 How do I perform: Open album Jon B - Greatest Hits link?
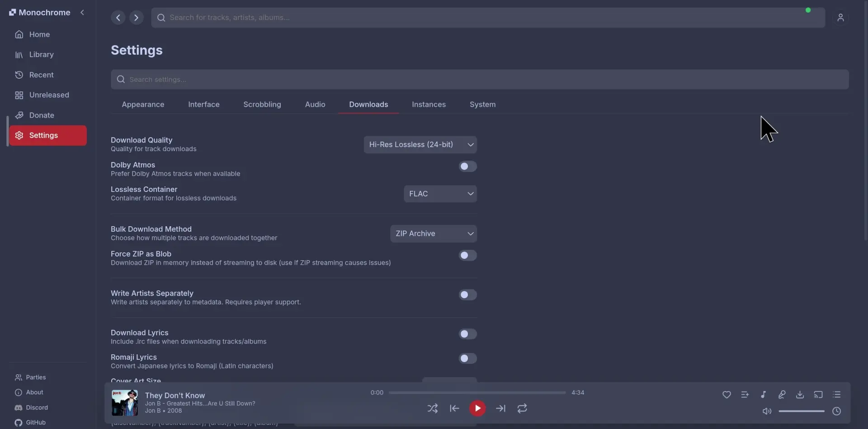(x=200, y=404)
